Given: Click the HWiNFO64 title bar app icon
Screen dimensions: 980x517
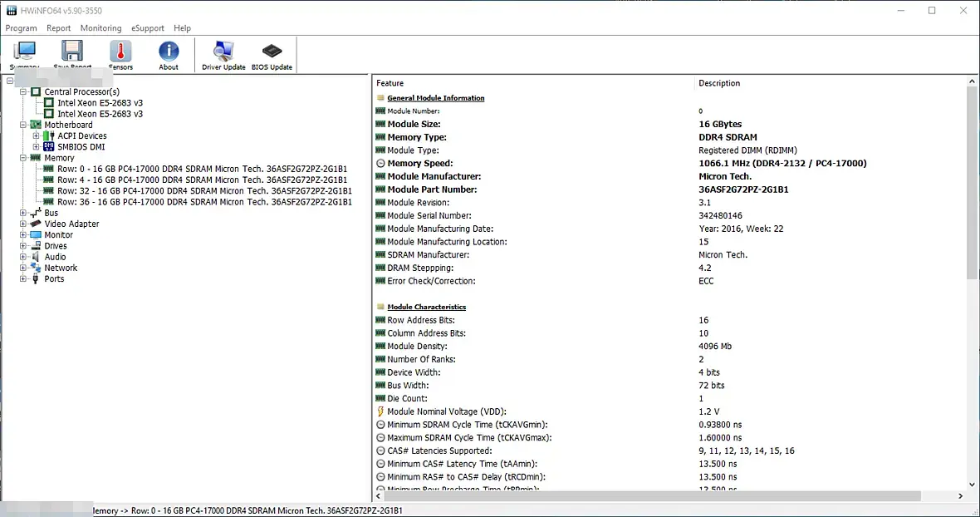Looking at the screenshot, I should (12, 11).
